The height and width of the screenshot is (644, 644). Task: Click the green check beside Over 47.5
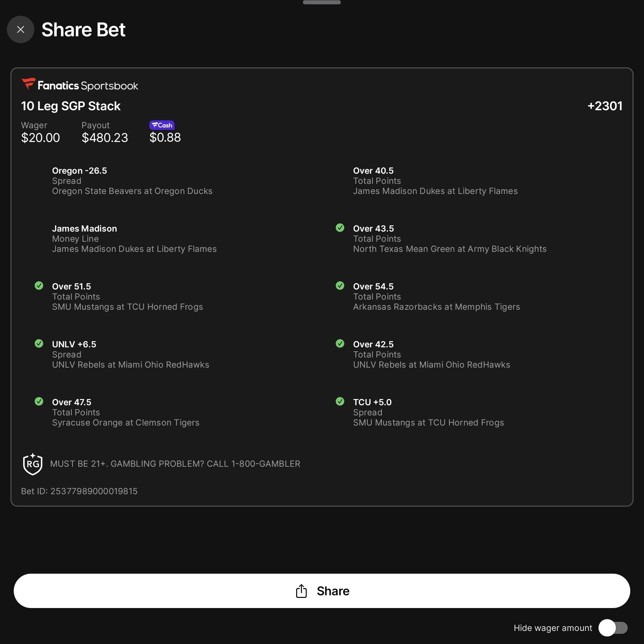coord(39,401)
